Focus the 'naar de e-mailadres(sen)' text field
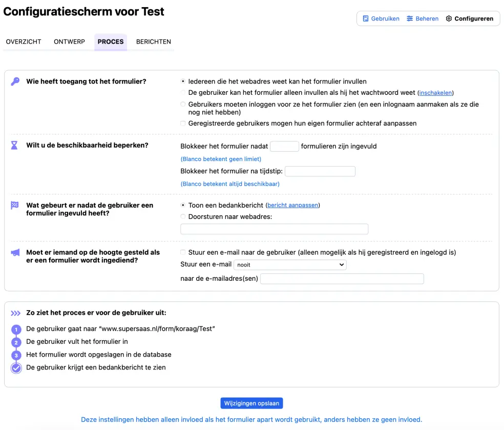 point(342,279)
